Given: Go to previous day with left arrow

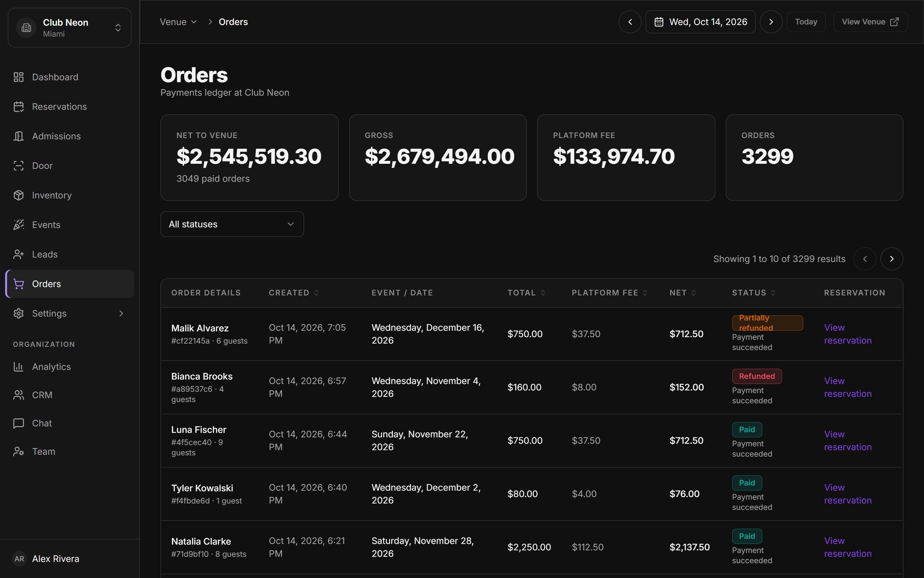Looking at the screenshot, I should point(630,22).
